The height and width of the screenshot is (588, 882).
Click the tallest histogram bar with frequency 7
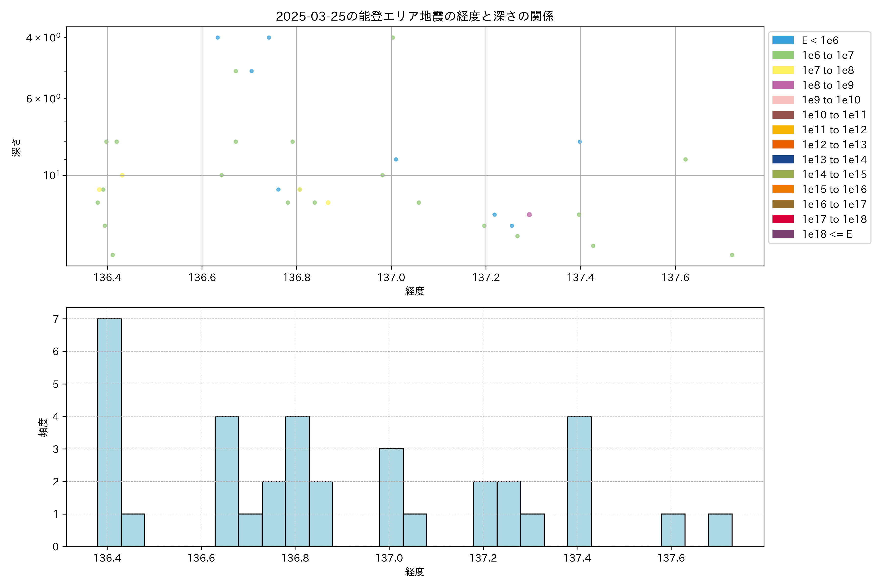[x=109, y=432]
